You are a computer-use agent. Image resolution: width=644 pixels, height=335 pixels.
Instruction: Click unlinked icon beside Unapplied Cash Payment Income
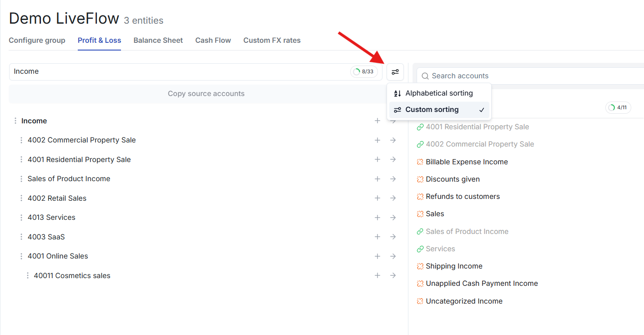[x=420, y=284]
